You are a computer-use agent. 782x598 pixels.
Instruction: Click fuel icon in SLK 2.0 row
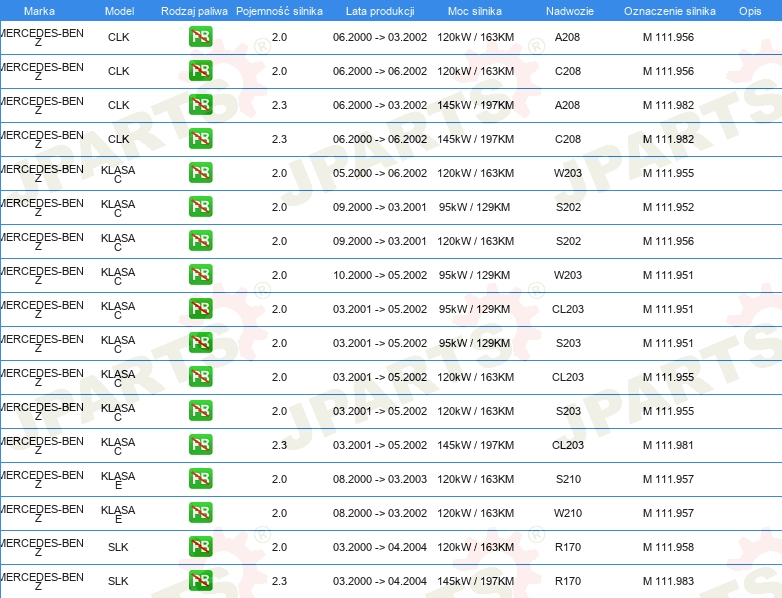tap(200, 547)
